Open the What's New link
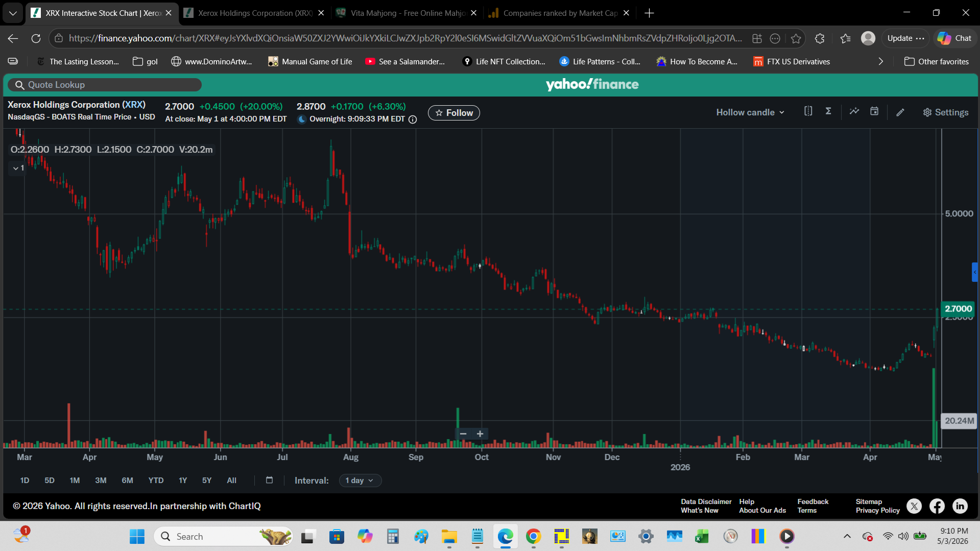This screenshot has width=980, height=551. pos(699,511)
